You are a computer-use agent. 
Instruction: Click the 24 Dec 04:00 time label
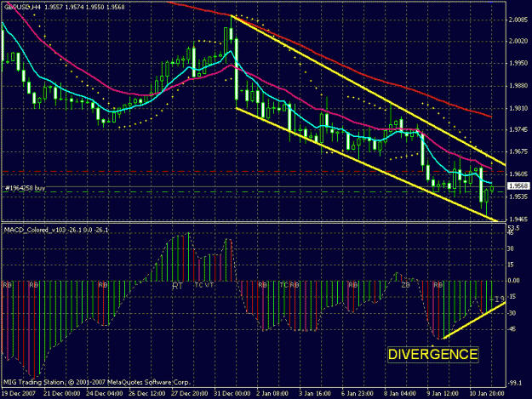tap(104, 394)
